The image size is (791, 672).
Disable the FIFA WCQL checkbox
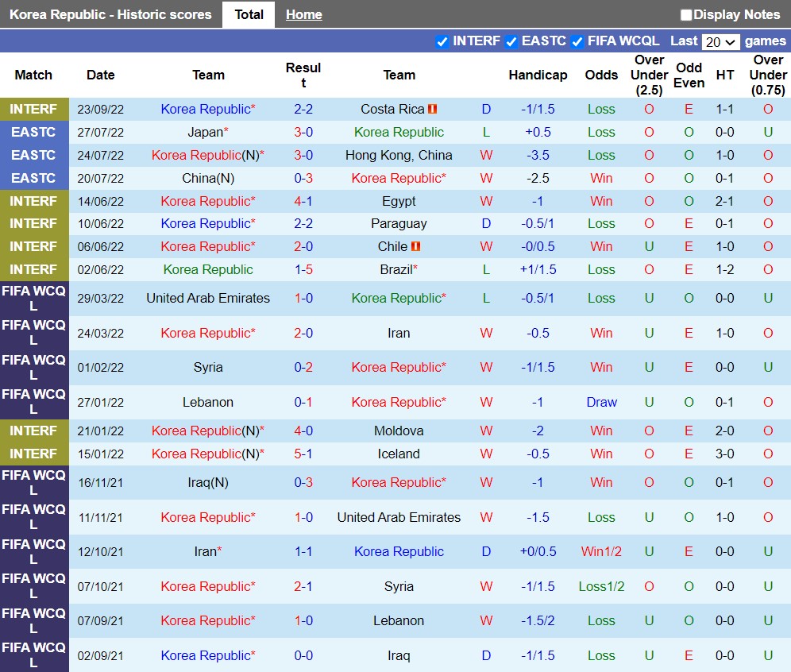[x=577, y=42]
